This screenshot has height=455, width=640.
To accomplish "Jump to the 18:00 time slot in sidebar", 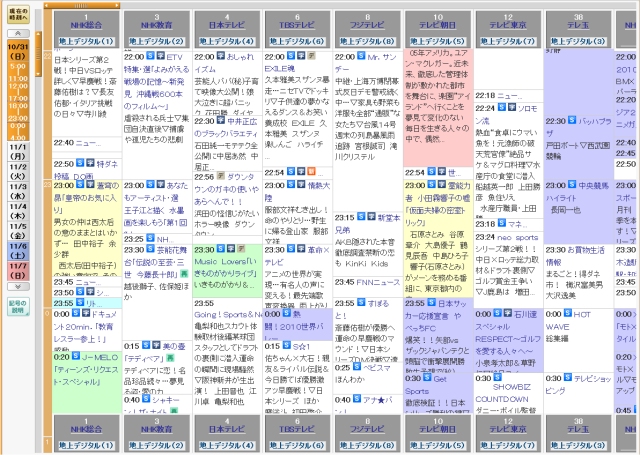I will (18, 106).
